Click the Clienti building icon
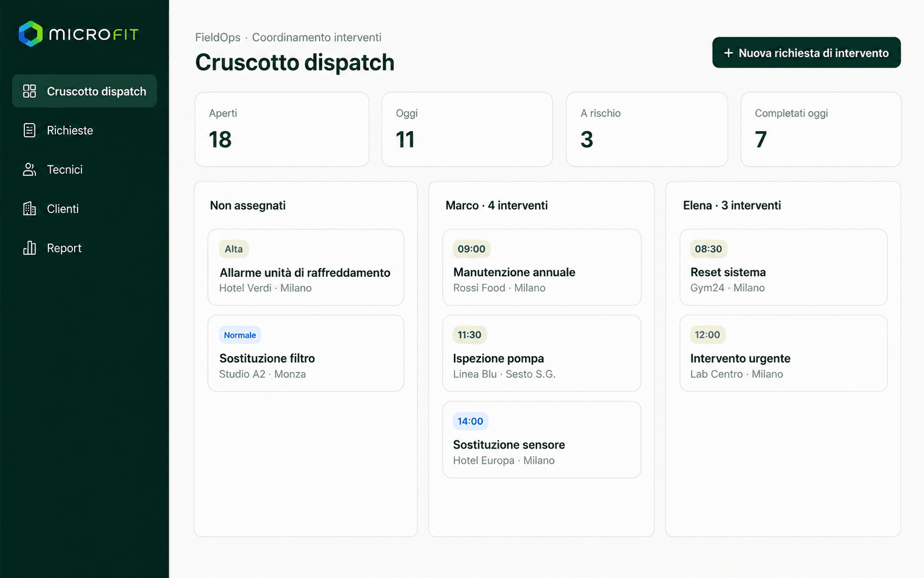Image resolution: width=924 pixels, height=578 pixels. coord(29,209)
